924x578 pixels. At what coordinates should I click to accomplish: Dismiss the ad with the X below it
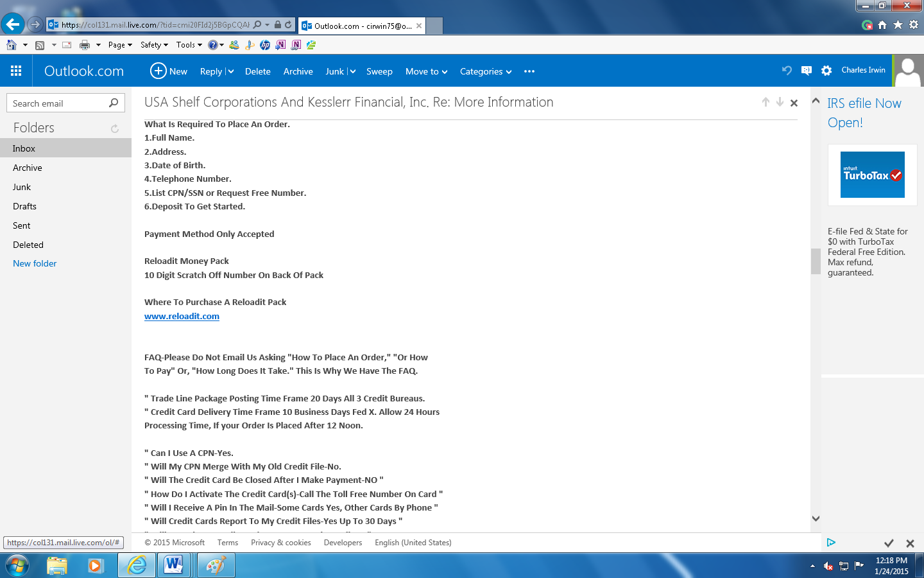click(x=910, y=543)
